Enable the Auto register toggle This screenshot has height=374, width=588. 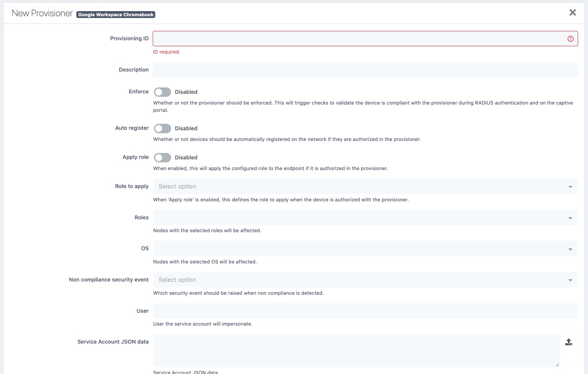163,128
